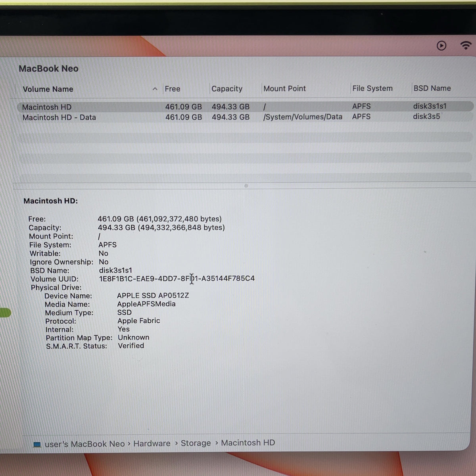Screen dimensions: 476x476
Task: Click the Free value 461.09 GB in details
Action: [160, 219]
